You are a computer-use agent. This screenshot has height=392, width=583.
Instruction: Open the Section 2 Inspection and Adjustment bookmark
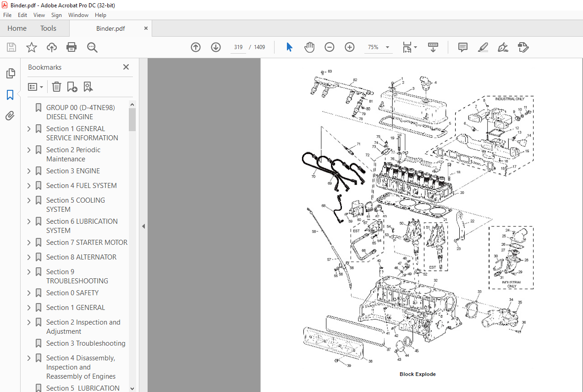click(x=83, y=327)
